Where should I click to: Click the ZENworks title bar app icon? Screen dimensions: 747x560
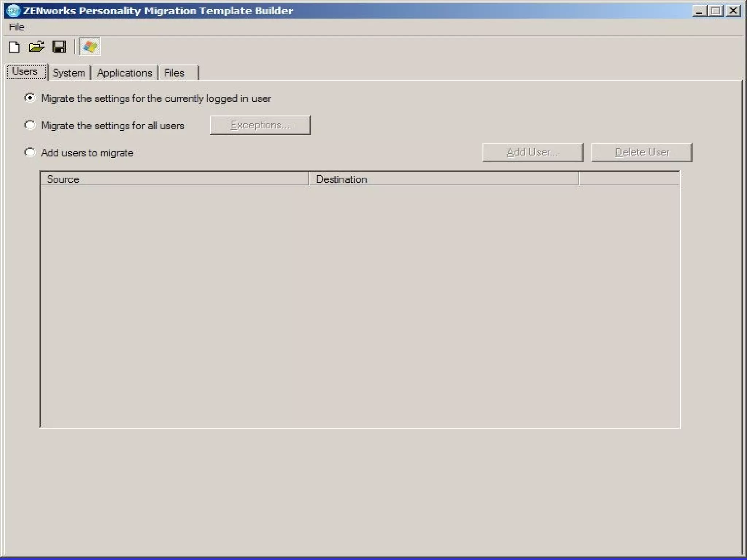pos(13,11)
